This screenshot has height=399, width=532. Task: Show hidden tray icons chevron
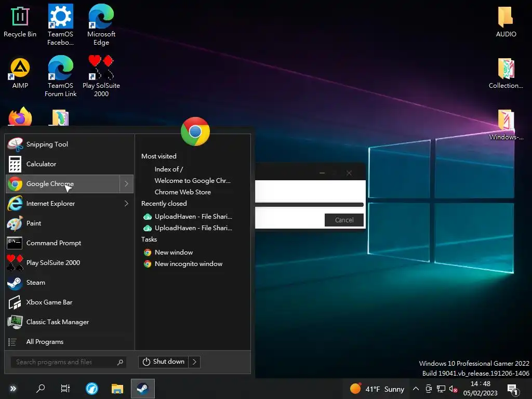416,389
